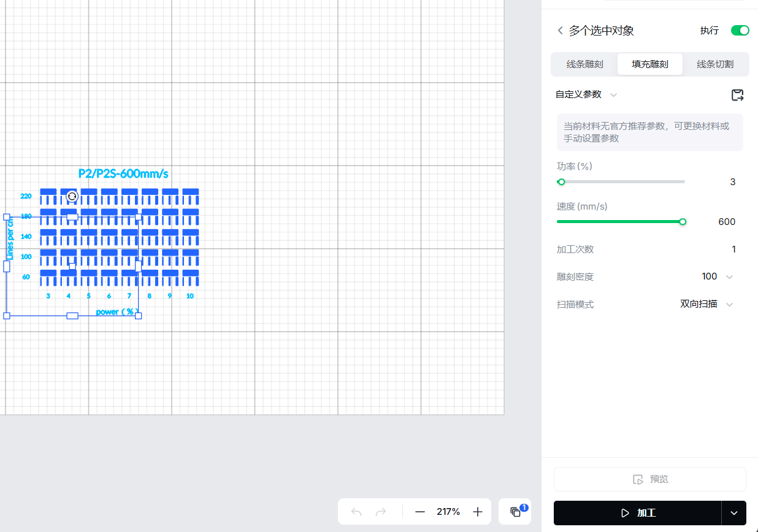Click the 预览 preview button
The height and width of the screenshot is (532, 758).
pos(649,479)
